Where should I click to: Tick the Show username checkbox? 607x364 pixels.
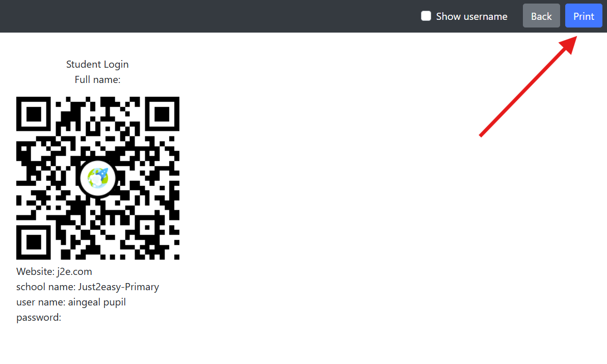point(426,16)
